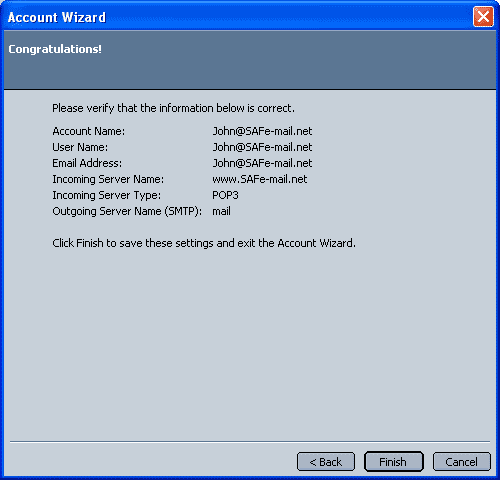Image resolution: width=500 pixels, height=480 pixels.
Task: Select the User Name value John@SAFe-mail.net
Action: [262, 147]
